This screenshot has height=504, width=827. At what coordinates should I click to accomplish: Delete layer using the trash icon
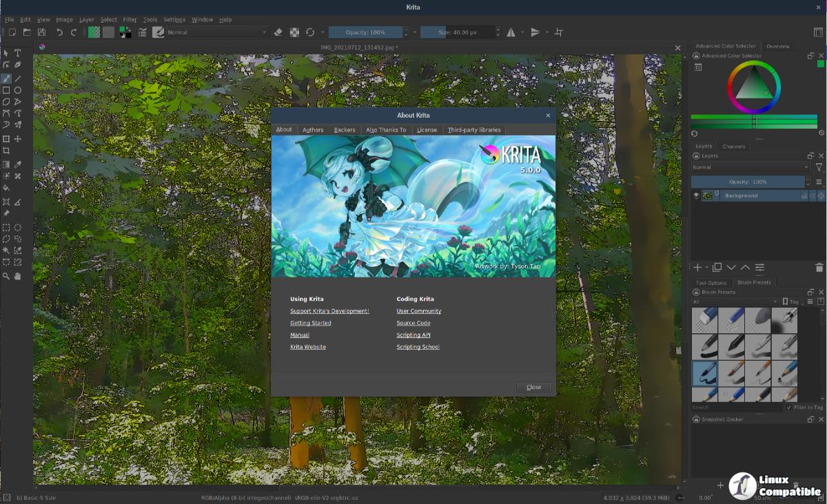pos(819,267)
